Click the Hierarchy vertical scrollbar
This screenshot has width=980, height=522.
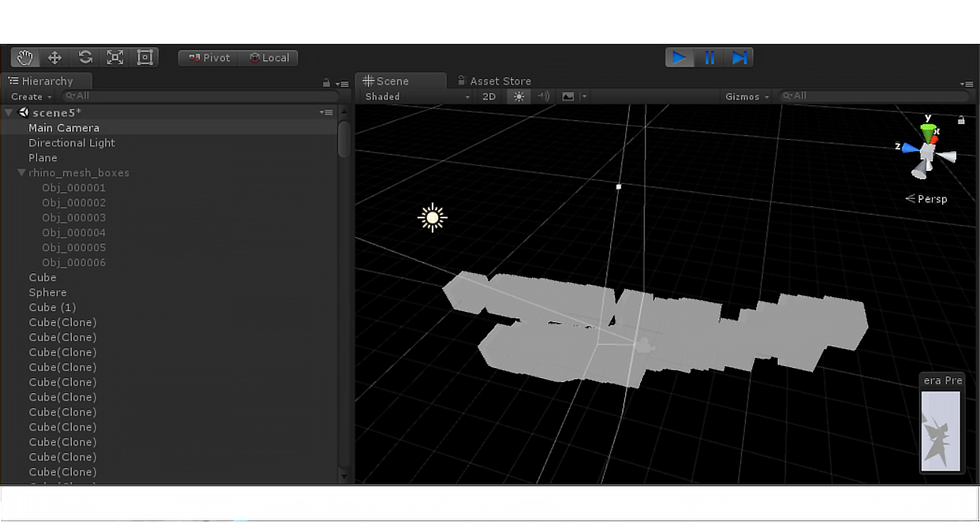[343, 139]
